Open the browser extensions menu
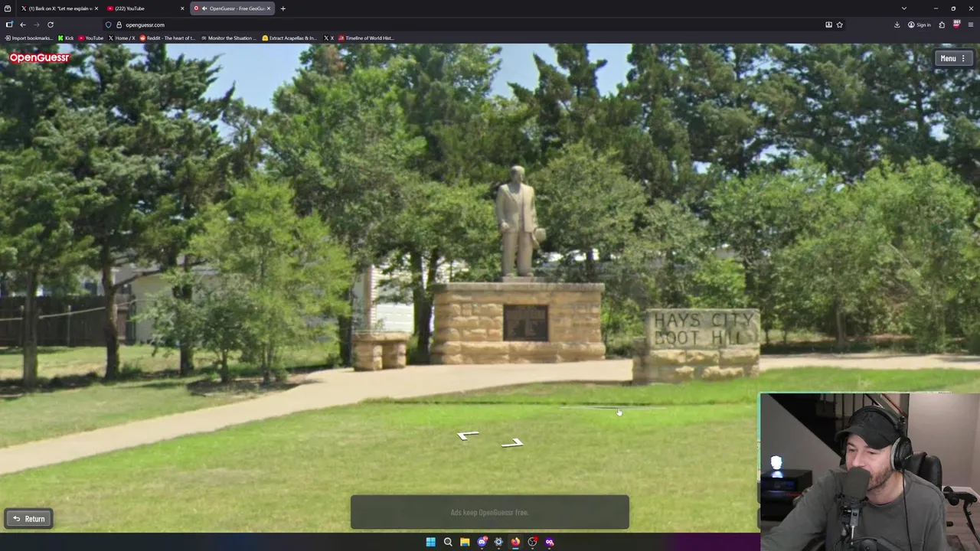Image resolution: width=980 pixels, height=551 pixels. pos(942,24)
